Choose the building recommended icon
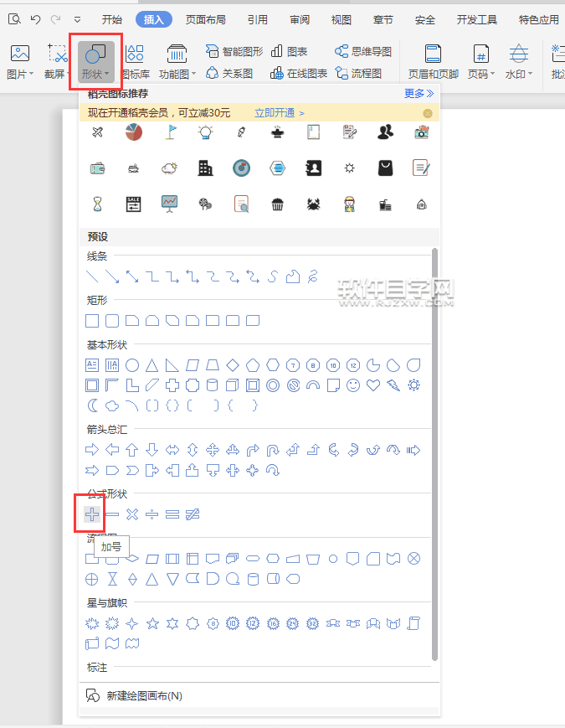Screen dimensions: 565x728 (205, 168)
